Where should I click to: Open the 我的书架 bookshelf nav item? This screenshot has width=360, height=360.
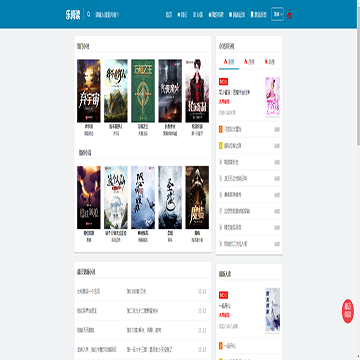point(216,15)
